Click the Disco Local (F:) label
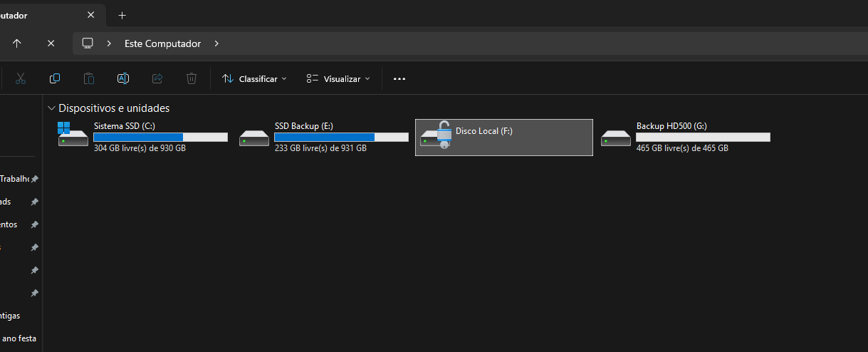 coord(484,131)
